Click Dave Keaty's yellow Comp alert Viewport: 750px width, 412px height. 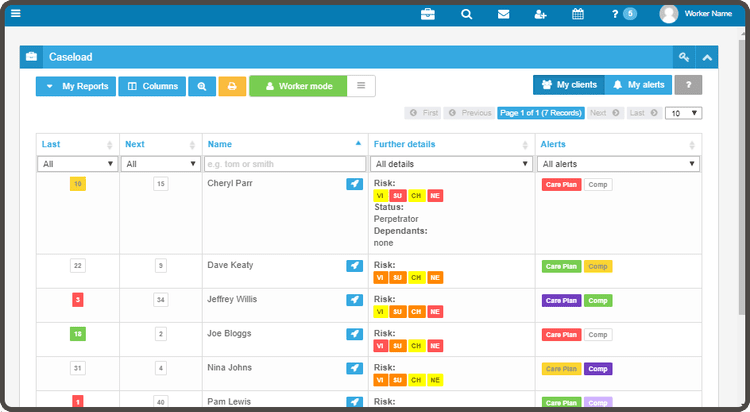point(598,267)
